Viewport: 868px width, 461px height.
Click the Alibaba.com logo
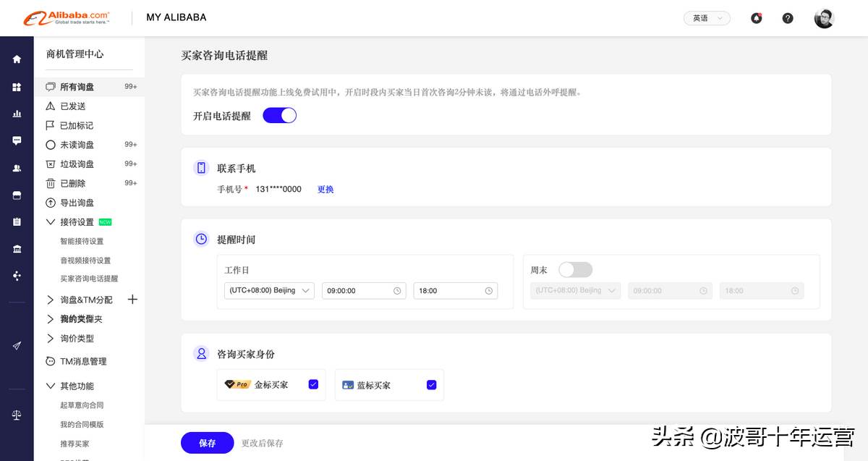point(67,18)
